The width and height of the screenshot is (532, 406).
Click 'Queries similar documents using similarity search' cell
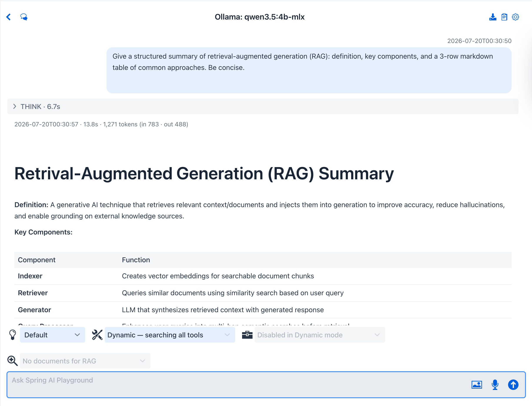[233, 293]
